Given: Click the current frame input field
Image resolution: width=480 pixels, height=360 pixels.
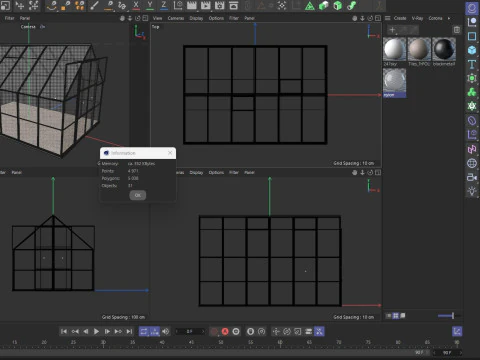Looking at the screenshot, I should coord(190,331).
